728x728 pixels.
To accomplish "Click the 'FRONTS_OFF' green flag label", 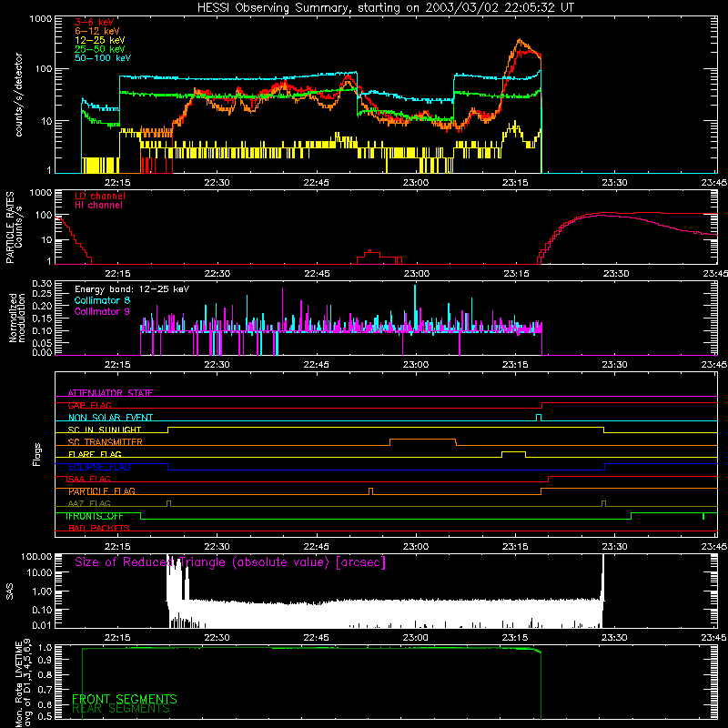I will pyautogui.click(x=95, y=516).
